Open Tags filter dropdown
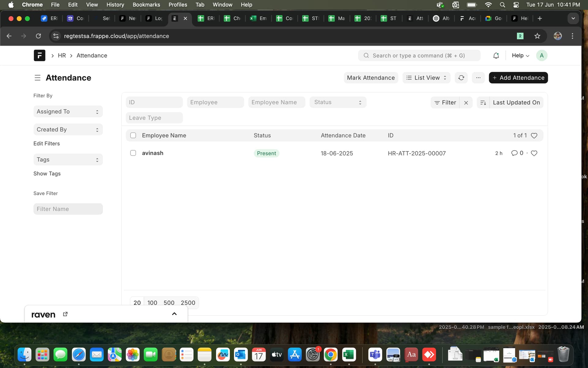Screen dimensions: 588x368 click(68, 160)
